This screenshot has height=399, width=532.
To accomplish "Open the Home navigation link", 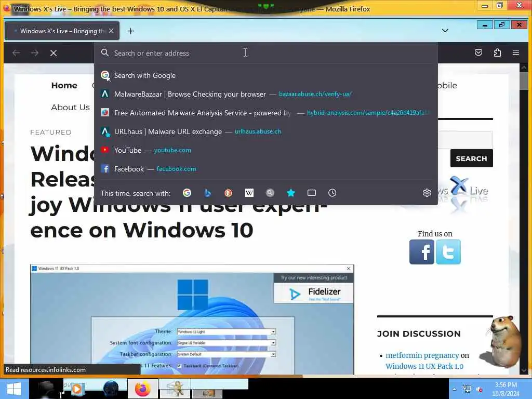I will point(64,86).
